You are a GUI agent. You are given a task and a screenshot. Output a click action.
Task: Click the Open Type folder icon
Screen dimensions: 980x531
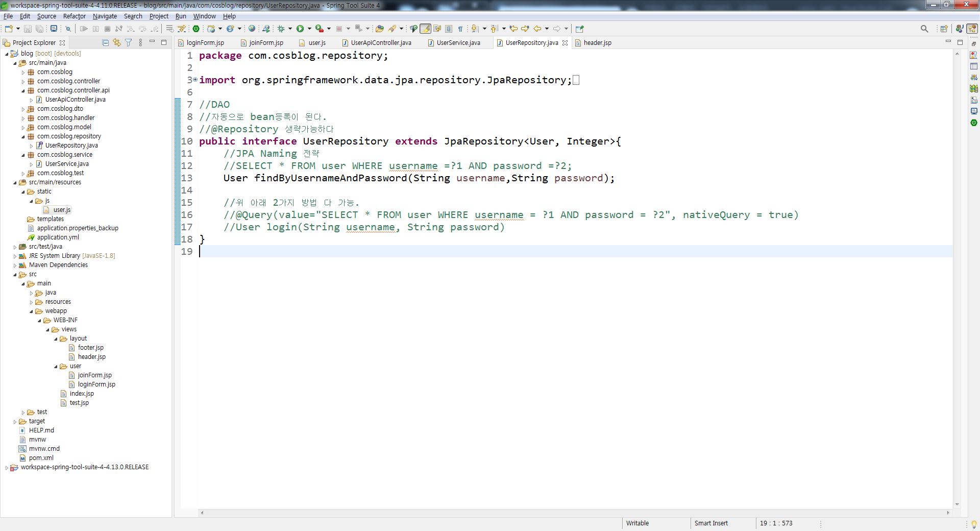379,29
